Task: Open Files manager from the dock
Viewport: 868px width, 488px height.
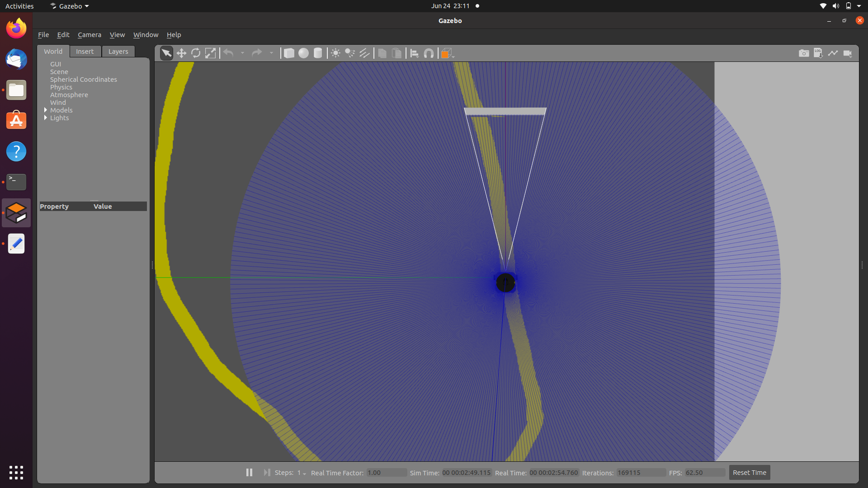Action: (x=16, y=90)
